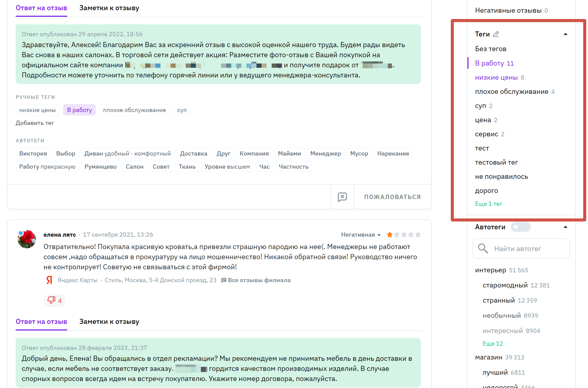Toggle the Автотеги switch

pyautogui.click(x=520, y=227)
